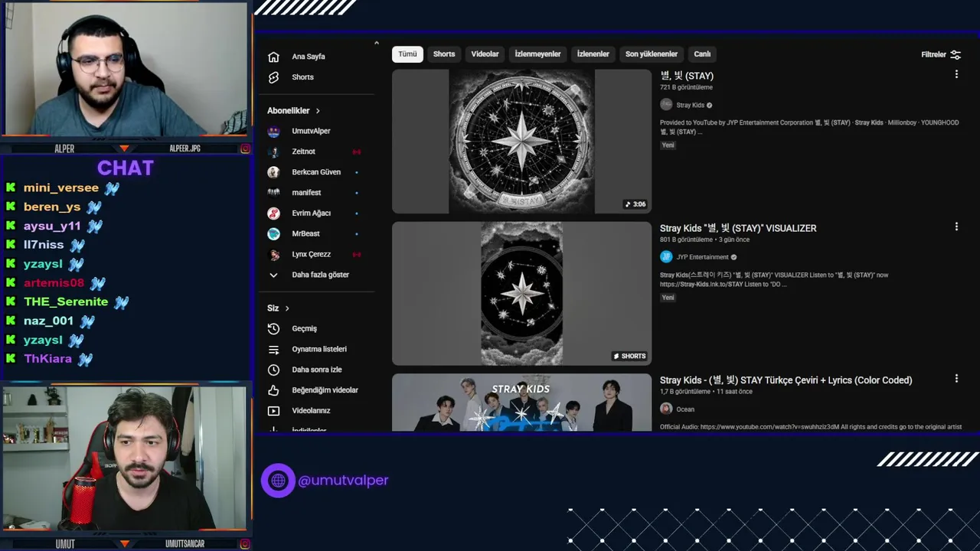Click Instagram icon beside ALPEER.JPG

(245, 148)
